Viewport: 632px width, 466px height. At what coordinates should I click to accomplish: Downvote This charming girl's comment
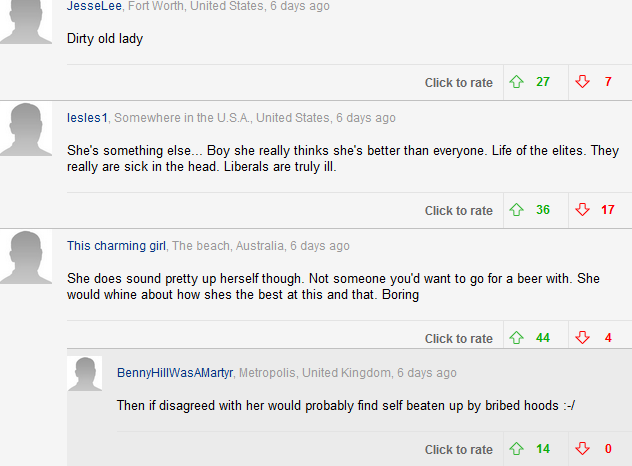point(582,338)
